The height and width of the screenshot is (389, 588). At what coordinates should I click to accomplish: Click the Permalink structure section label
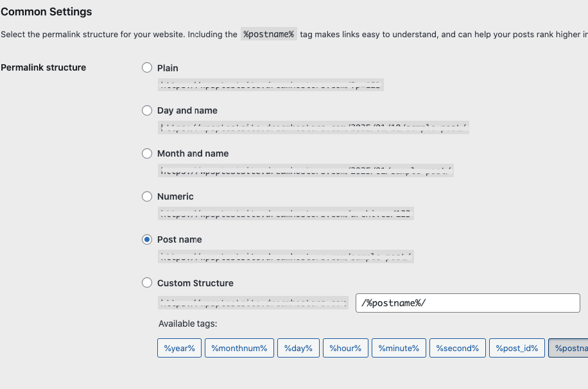44,67
